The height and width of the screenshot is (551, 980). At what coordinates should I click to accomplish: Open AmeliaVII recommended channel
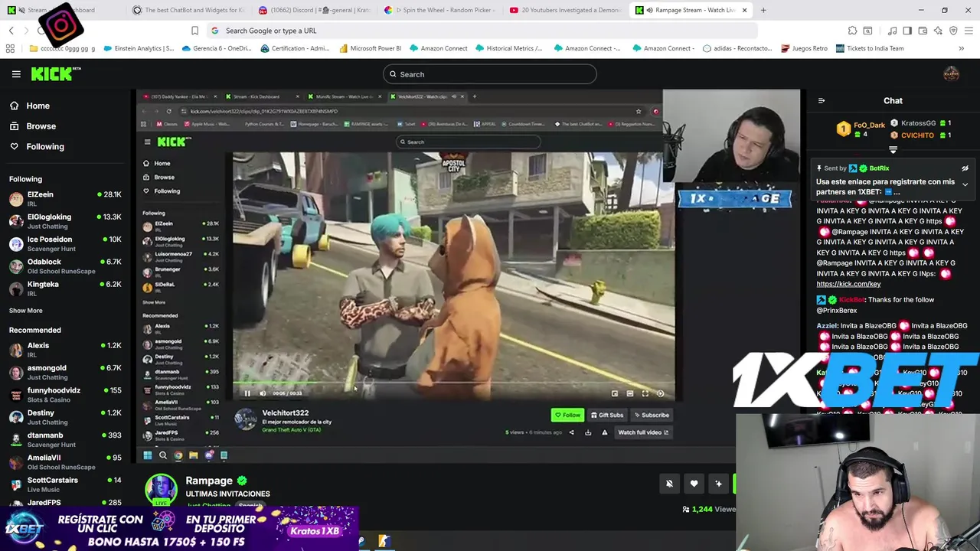tap(65, 461)
